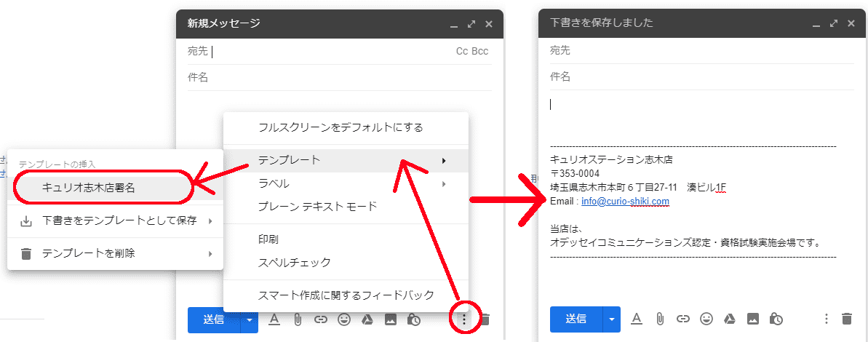Open more options in saved draft window

(826, 319)
